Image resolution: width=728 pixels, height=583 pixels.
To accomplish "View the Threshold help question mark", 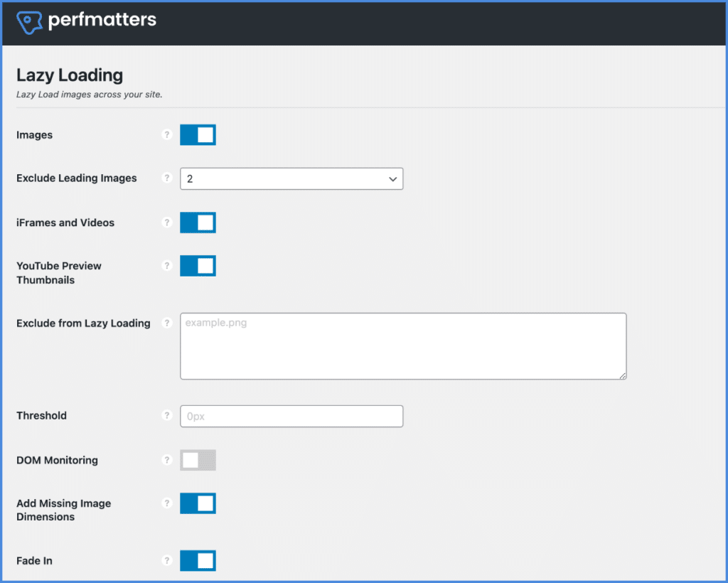I will [167, 415].
